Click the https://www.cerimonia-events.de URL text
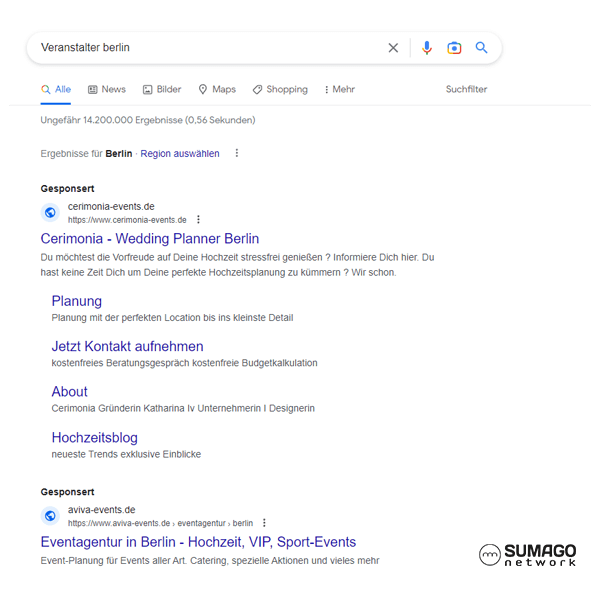 point(127,220)
